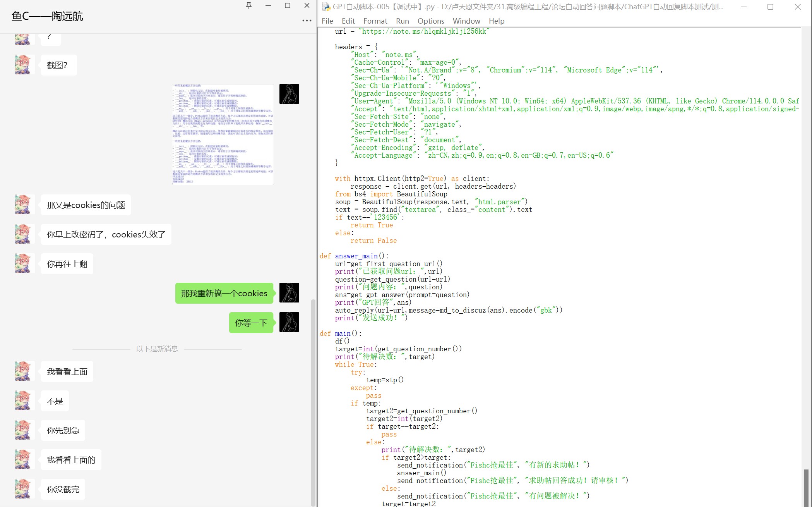Place cursor on 'def main():' line
The image size is (812, 507).
pyautogui.click(x=341, y=333)
